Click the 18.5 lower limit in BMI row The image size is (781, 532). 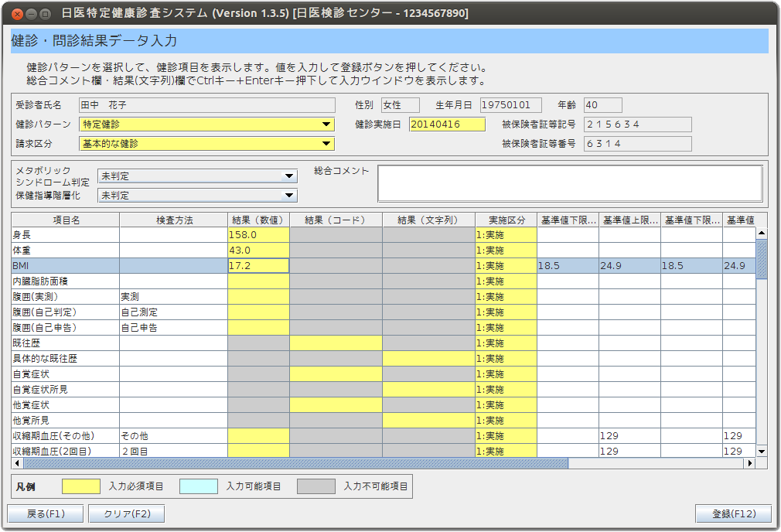pos(568,265)
